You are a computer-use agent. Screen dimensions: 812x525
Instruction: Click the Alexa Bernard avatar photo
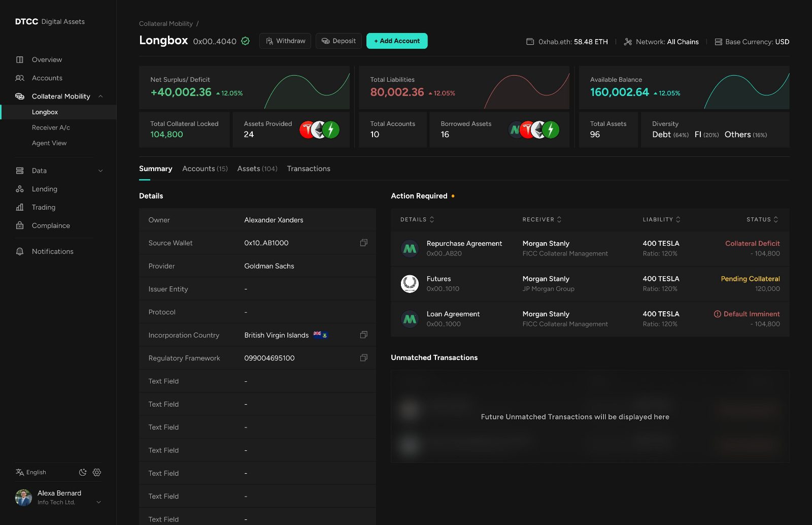[24, 498]
